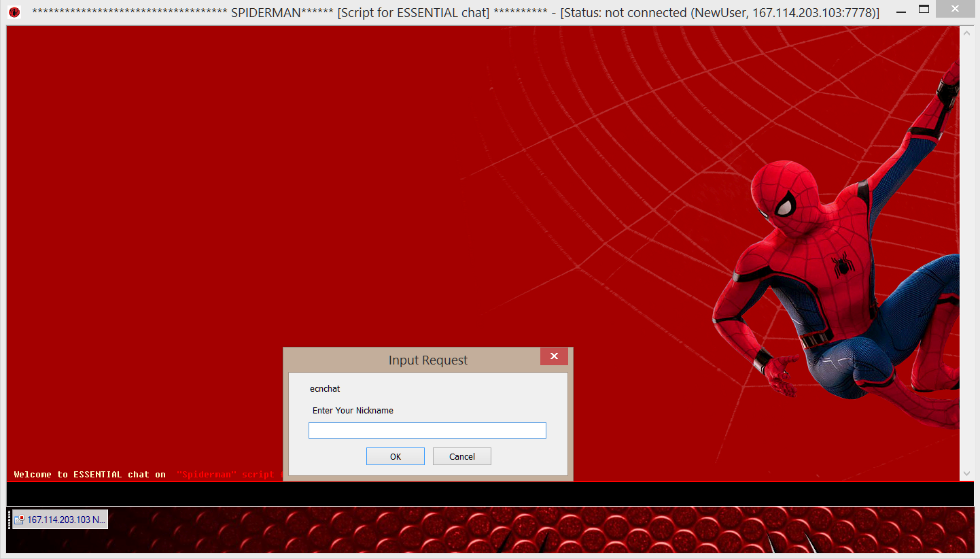
Task: Click the Spiderman app icon in title bar
Action: [x=14, y=12]
